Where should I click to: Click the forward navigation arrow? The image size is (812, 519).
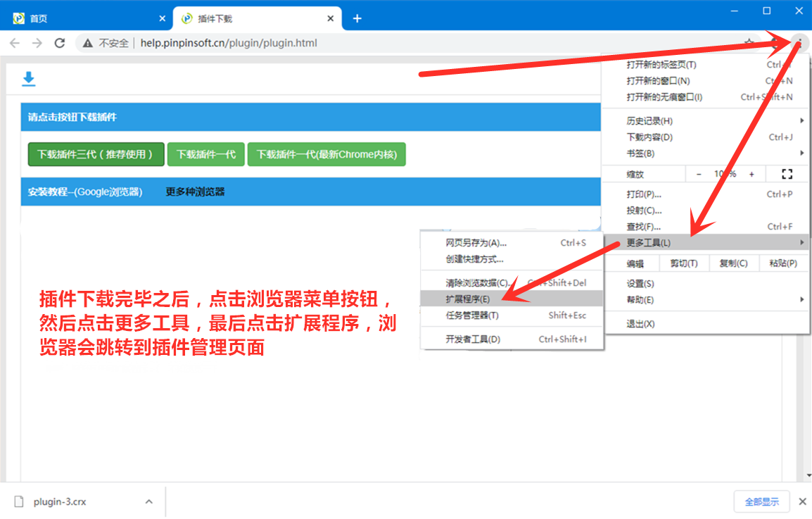click(x=37, y=43)
